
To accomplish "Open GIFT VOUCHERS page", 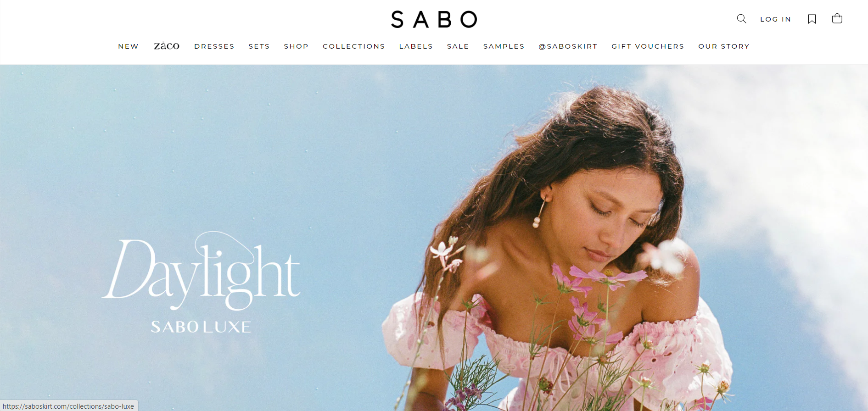I will pyautogui.click(x=648, y=46).
